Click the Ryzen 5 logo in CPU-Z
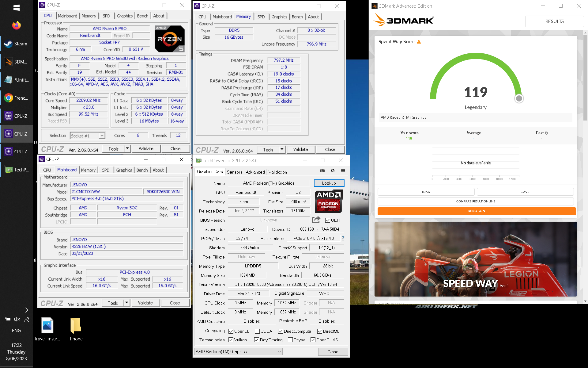 [x=170, y=38]
